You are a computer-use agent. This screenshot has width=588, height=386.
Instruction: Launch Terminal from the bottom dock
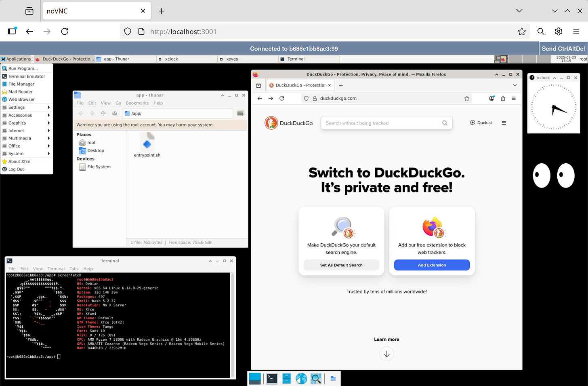click(272, 378)
